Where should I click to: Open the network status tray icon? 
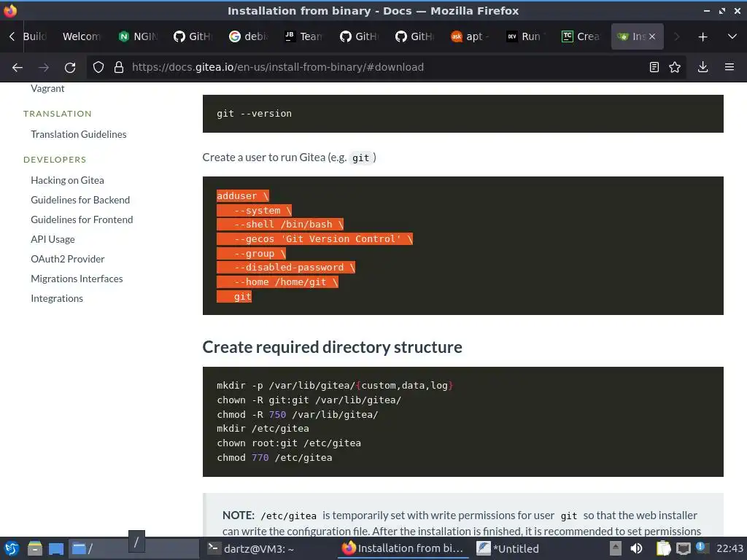683,549
